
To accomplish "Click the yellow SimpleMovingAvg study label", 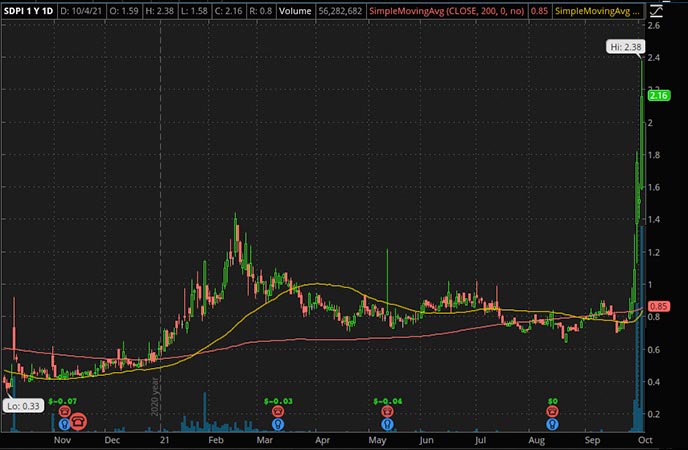I will [597, 11].
